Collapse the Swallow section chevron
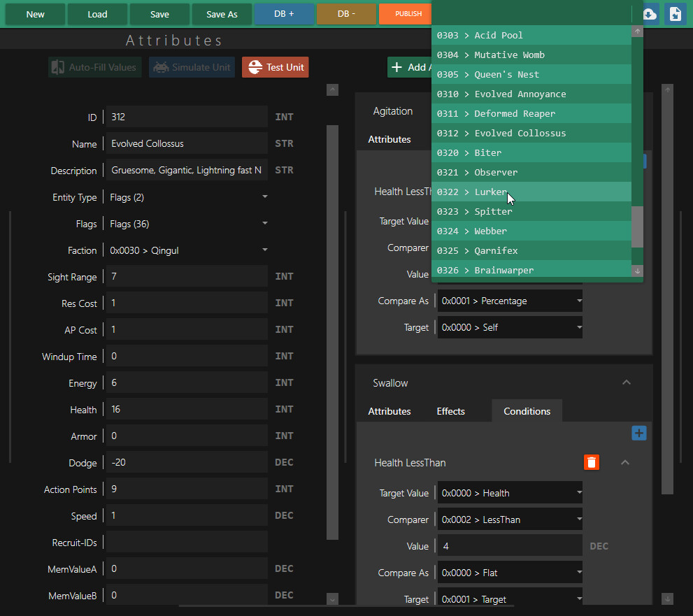 pyautogui.click(x=627, y=382)
